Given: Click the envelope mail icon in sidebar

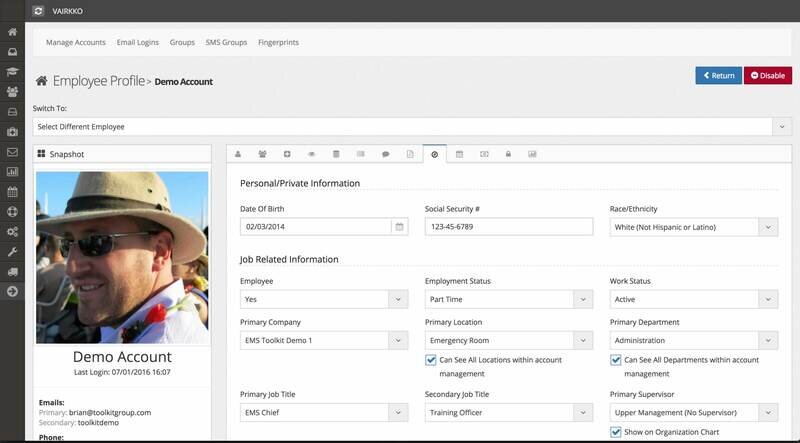Looking at the screenshot, I should [x=12, y=152].
